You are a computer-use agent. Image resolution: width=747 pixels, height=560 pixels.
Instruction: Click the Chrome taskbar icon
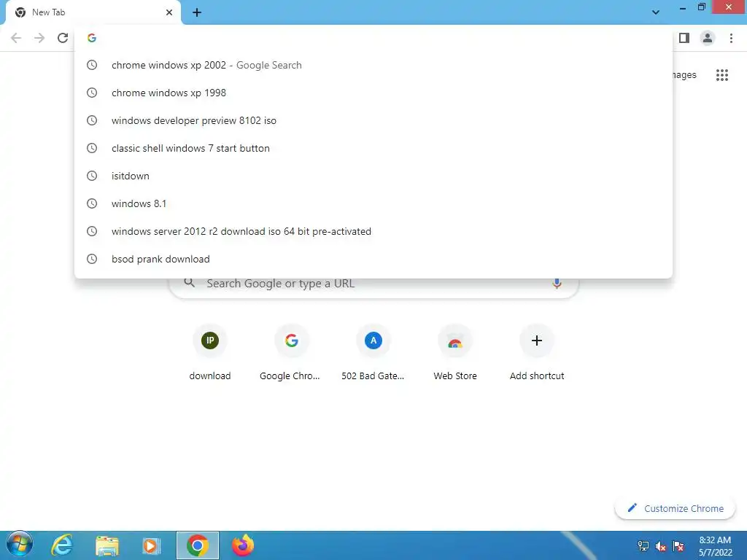(x=198, y=545)
